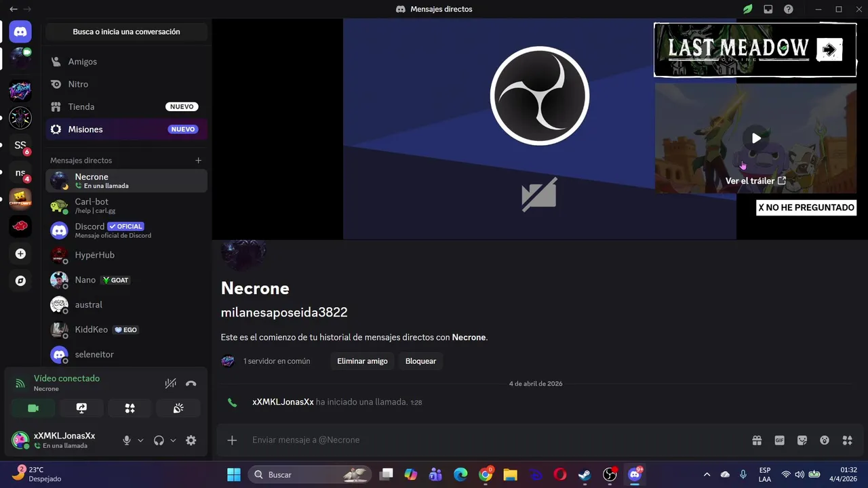The height and width of the screenshot is (488, 868).
Task: Click the X NO HE PREGUNTADO button
Action: click(806, 207)
